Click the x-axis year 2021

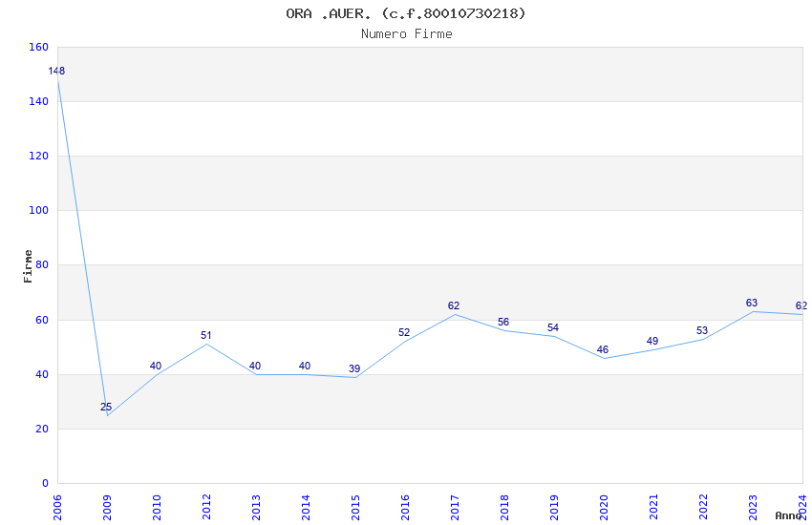coord(654,507)
